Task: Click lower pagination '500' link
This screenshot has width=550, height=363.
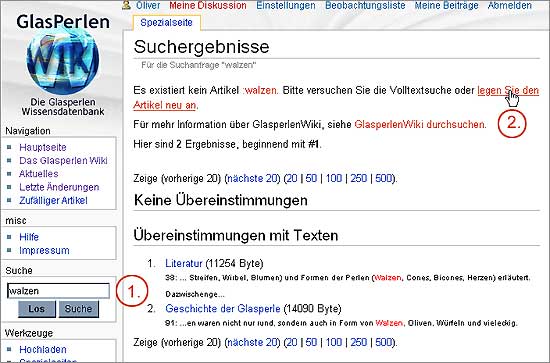Action: click(383, 342)
